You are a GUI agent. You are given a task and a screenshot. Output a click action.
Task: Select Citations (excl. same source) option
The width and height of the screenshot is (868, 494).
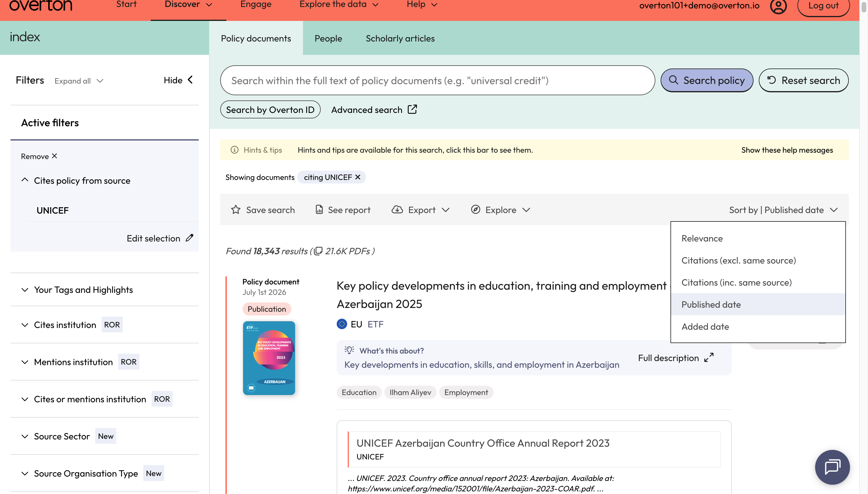tap(758, 260)
